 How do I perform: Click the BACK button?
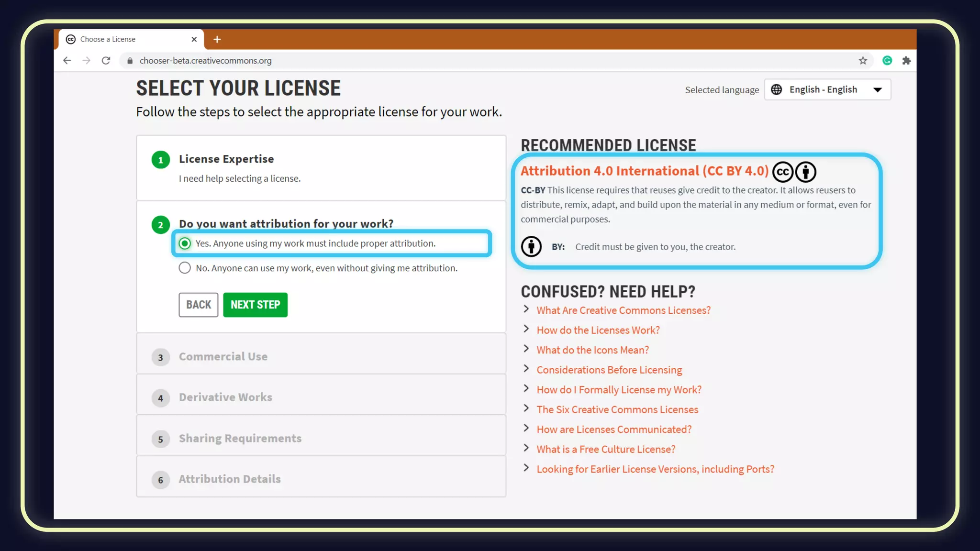pos(198,305)
